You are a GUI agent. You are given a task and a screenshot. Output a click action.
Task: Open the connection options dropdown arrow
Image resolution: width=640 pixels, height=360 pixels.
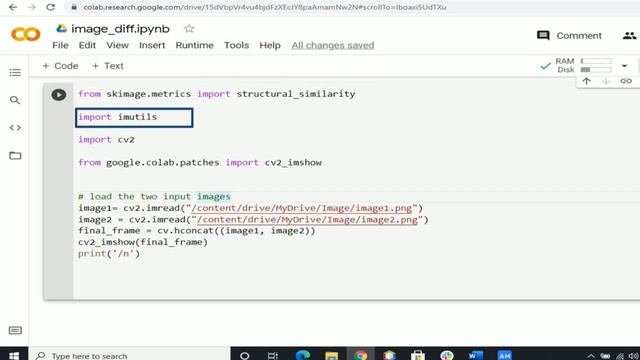click(624, 66)
